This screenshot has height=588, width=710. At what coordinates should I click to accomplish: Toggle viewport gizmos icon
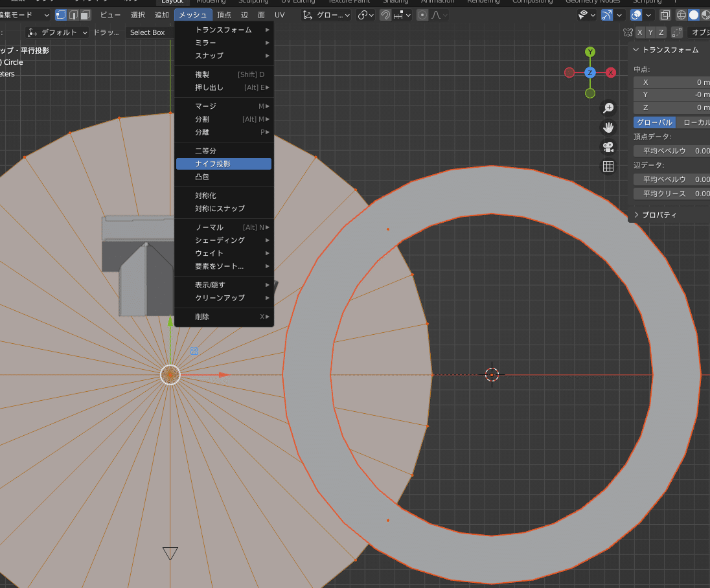(607, 15)
